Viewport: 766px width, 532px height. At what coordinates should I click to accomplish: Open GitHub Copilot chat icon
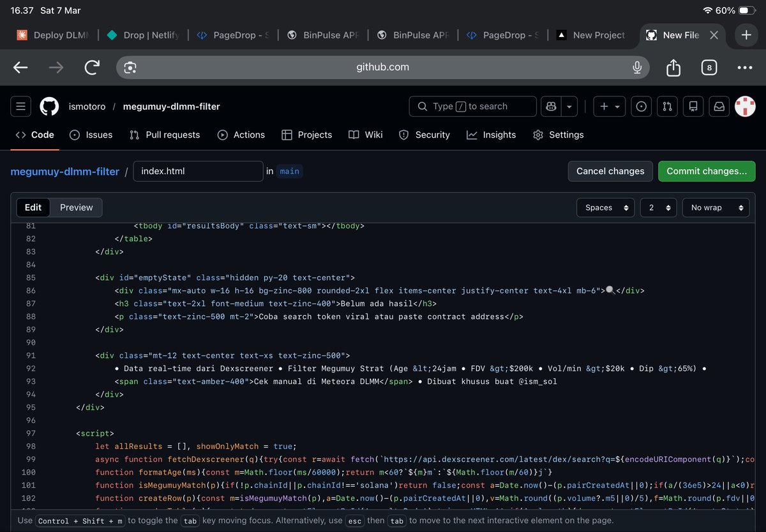coord(550,107)
